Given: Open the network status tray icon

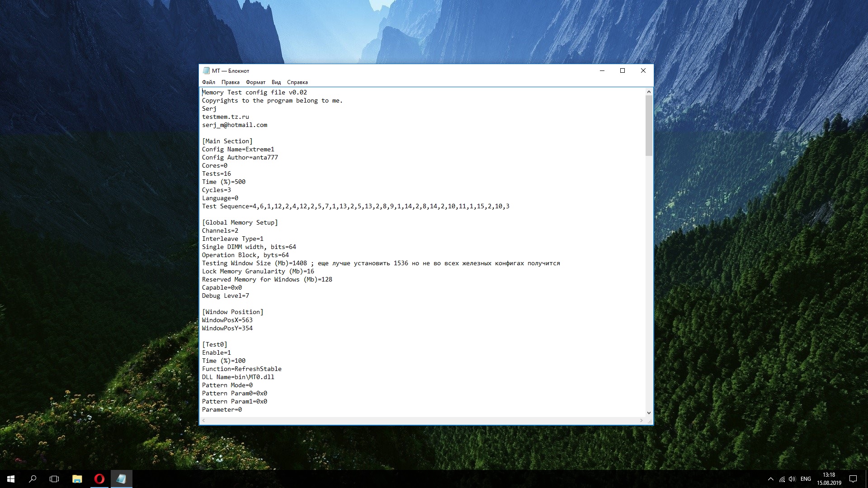Looking at the screenshot, I should [x=782, y=479].
